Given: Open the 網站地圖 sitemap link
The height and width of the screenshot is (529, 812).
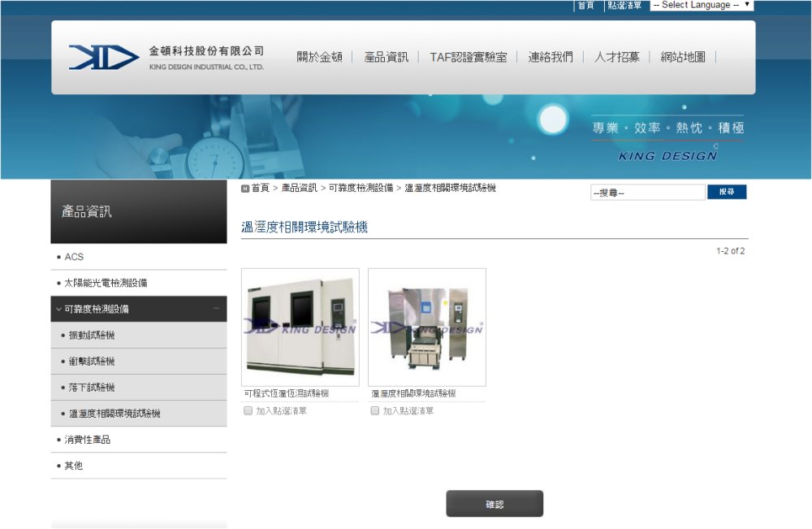Looking at the screenshot, I should 683,57.
